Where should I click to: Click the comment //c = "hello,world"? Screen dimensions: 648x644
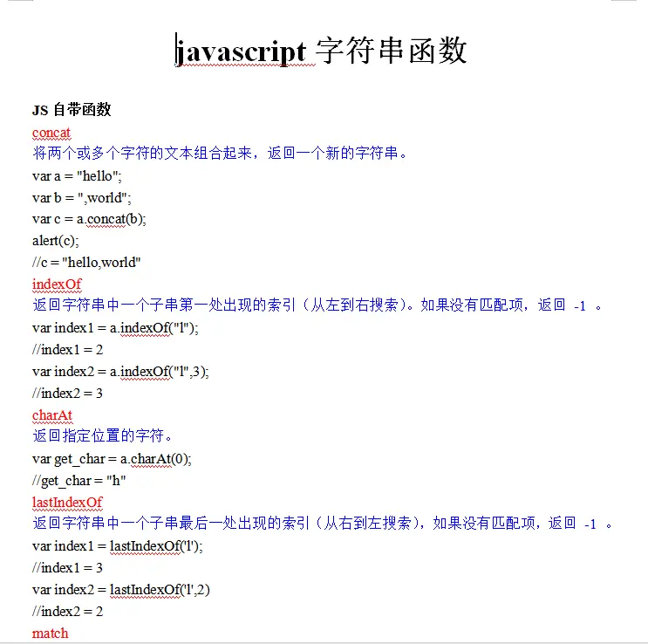click(x=86, y=263)
